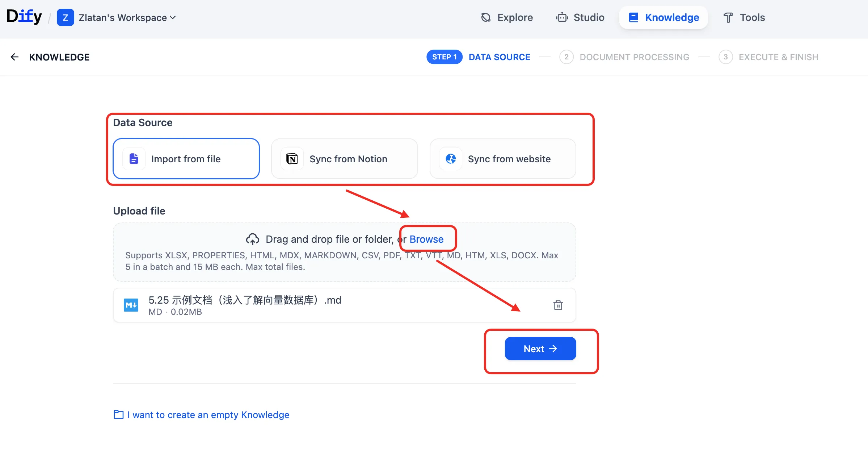Image resolution: width=868 pixels, height=450 pixels.
Task: Delete the uploaded file with trash icon
Action: [x=558, y=305]
